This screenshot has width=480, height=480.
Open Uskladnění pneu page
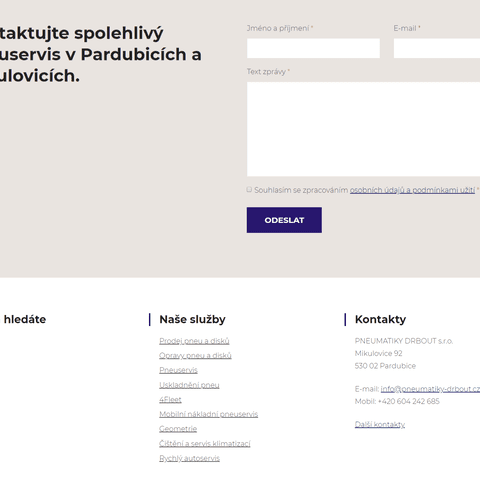click(189, 385)
